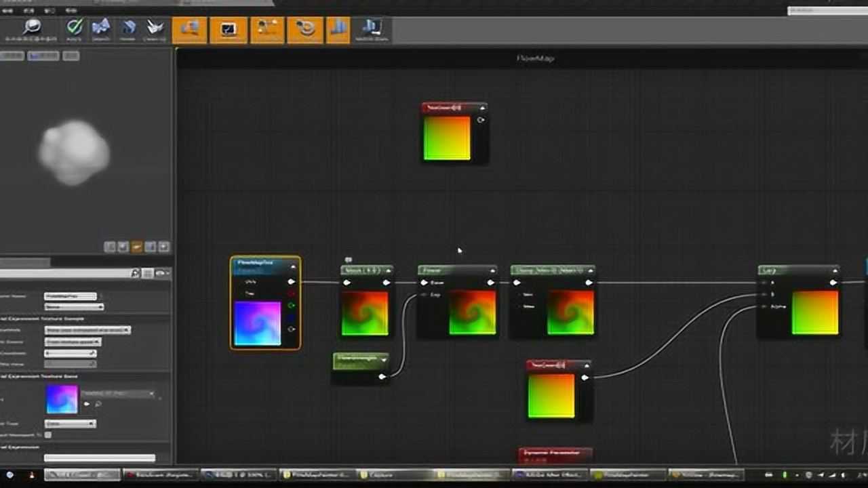Open the eye view options dropdown in details
The image size is (868, 488).
161,273
